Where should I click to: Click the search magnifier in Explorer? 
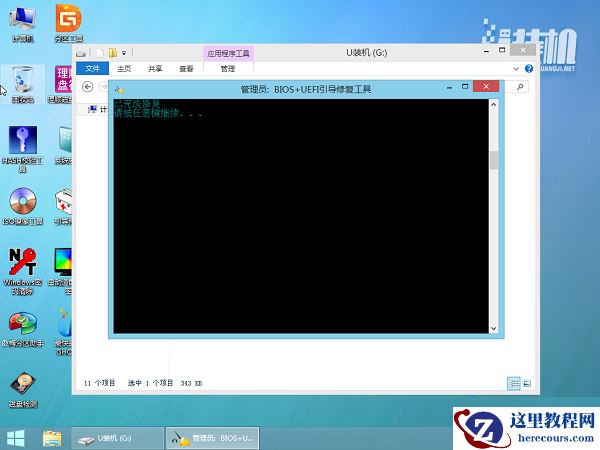[x=520, y=87]
